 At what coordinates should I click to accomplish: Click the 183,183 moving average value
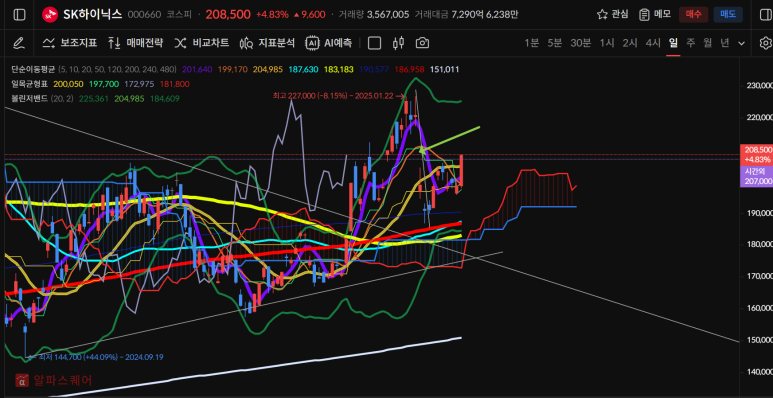pos(339,70)
